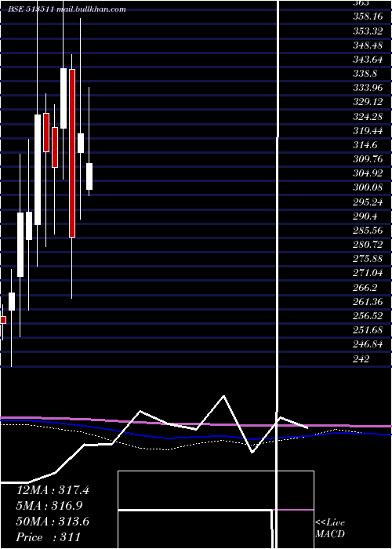The image size is (392, 549).
Task: Select the last white candle near 304.92
Action: 89,176
